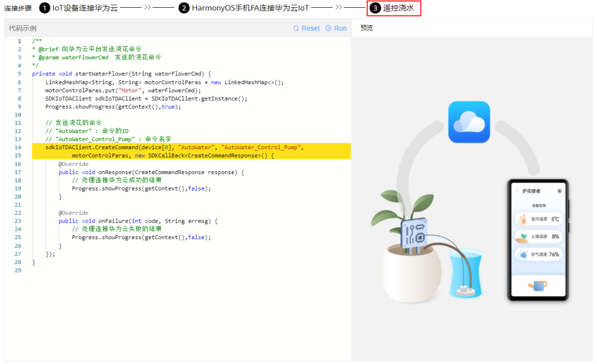This screenshot has width=597, height=364.
Task: Click the air humidity droplet icon
Action: pyautogui.click(x=522, y=255)
